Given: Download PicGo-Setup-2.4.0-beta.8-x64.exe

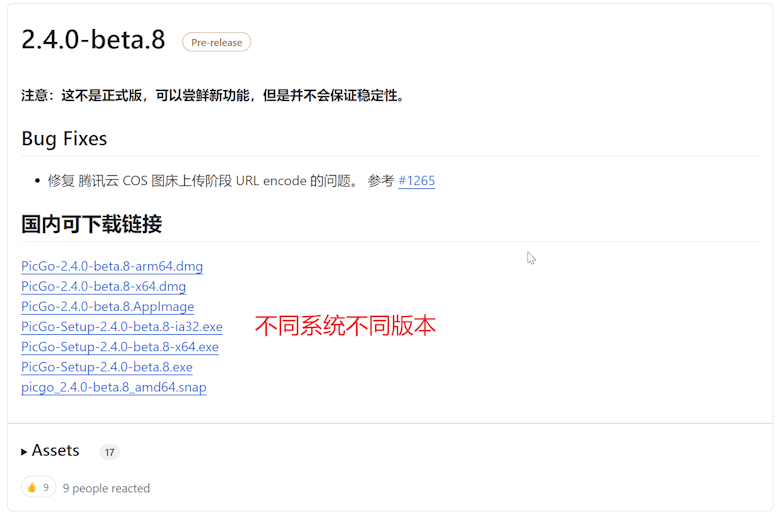Looking at the screenshot, I should [x=119, y=347].
